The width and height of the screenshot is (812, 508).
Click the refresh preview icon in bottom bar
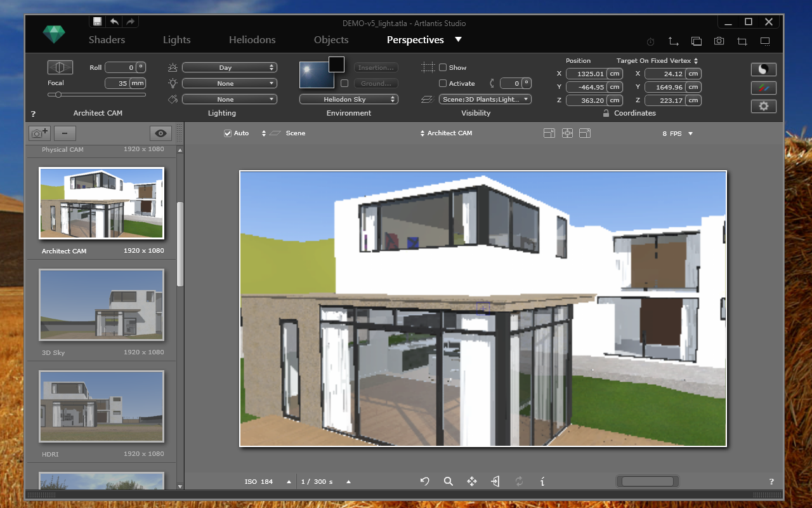coord(519,481)
